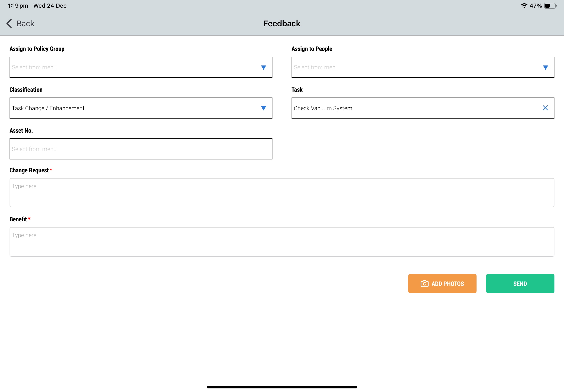564x392 pixels.
Task: Open Assign to Policy Group dropdown arrow
Action: tap(263, 68)
